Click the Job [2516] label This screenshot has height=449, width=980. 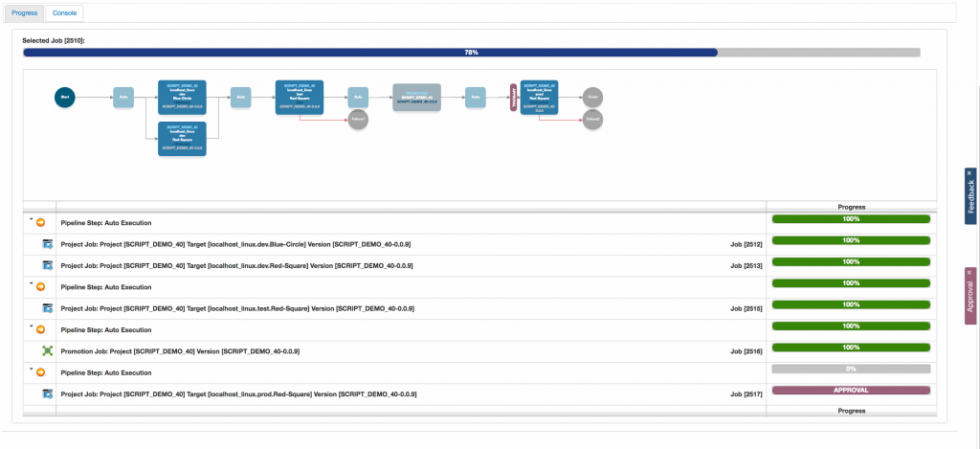pos(746,351)
